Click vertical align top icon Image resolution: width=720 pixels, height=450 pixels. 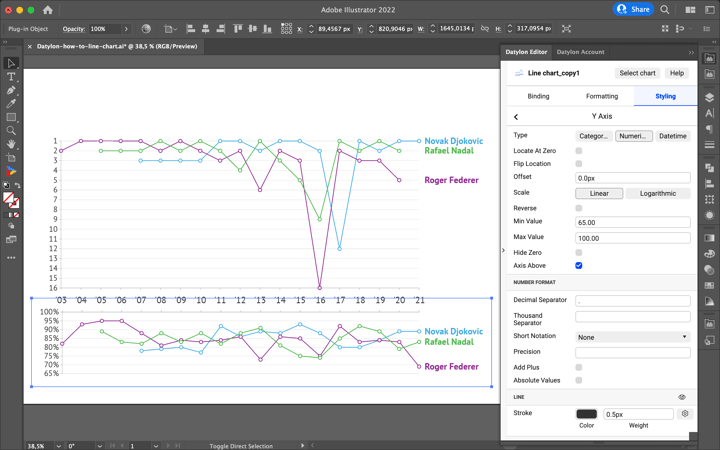coord(237,28)
